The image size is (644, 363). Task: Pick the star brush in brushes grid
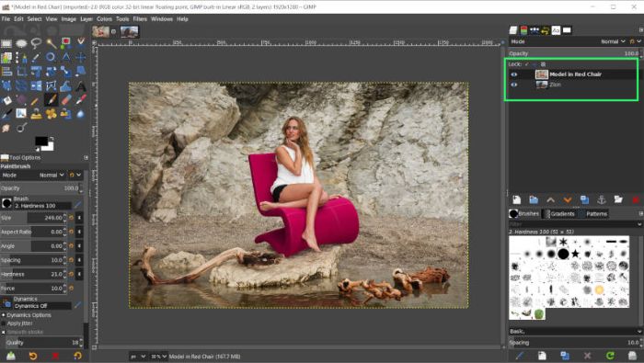click(575, 254)
